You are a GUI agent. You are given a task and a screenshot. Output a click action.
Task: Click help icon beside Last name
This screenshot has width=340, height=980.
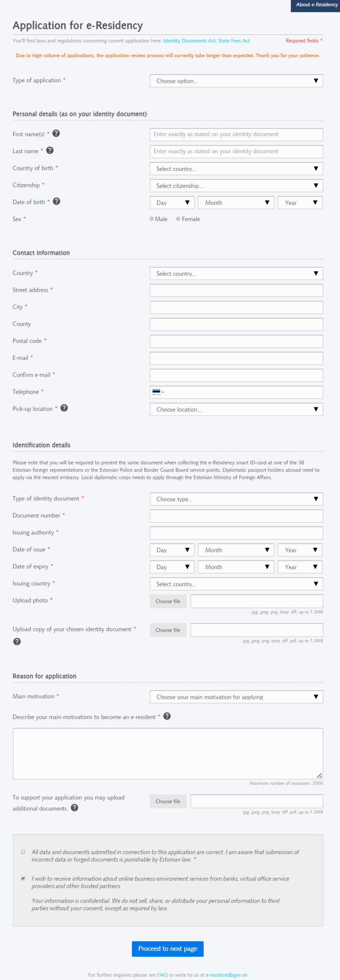pyautogui.click(x=50, y=150)
